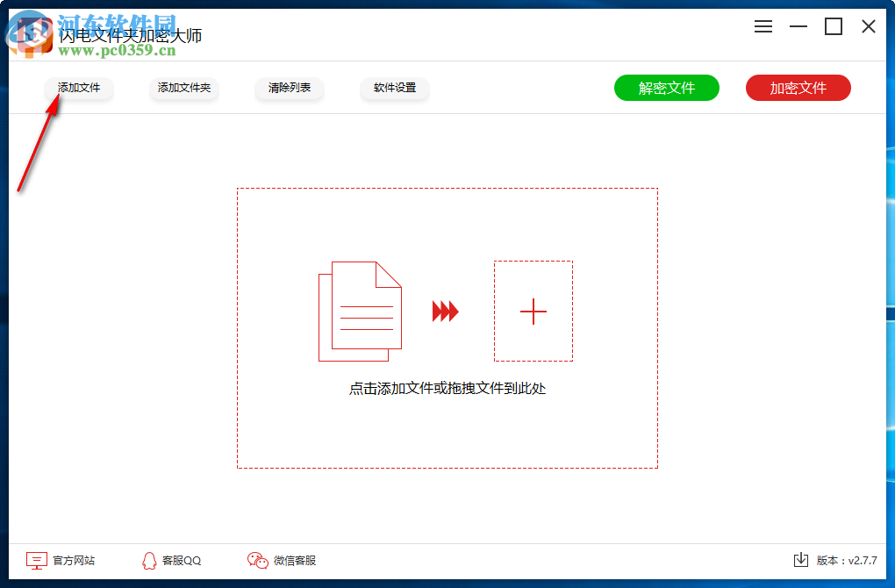
Task: Contact support through the 客服QQ link
Action: pos(180,560)
